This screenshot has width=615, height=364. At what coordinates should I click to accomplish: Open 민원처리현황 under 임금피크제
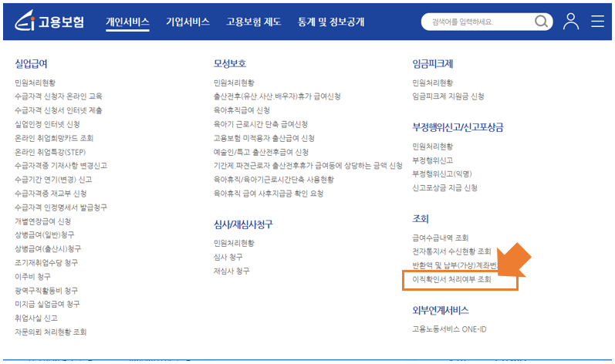tap(433, 83)
